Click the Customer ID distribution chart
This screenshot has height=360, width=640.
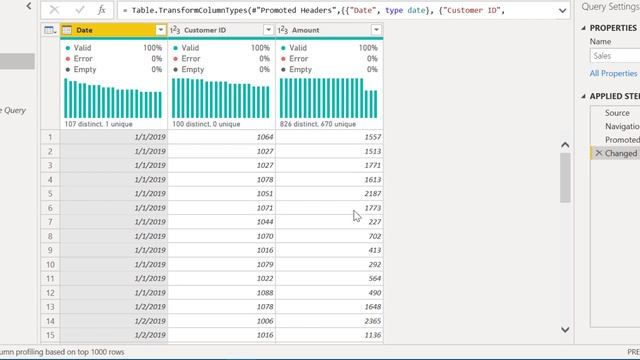coord(221,98)
